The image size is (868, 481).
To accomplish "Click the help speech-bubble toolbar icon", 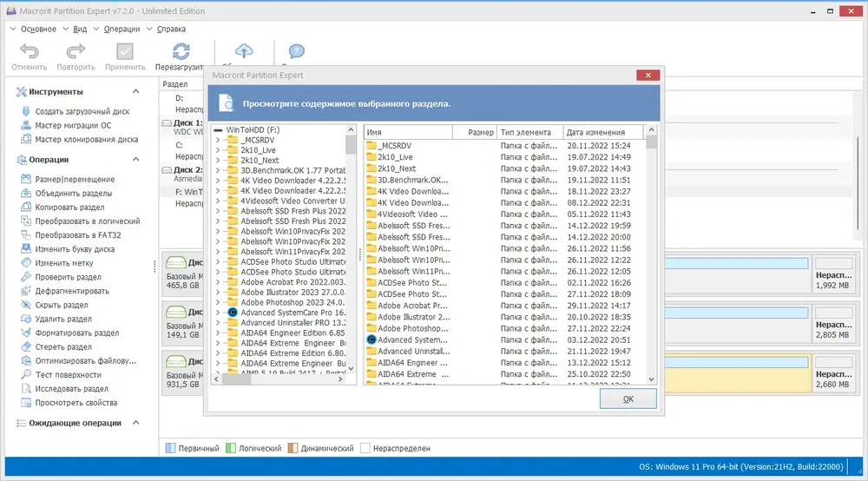I will click(x=296, y=51).
